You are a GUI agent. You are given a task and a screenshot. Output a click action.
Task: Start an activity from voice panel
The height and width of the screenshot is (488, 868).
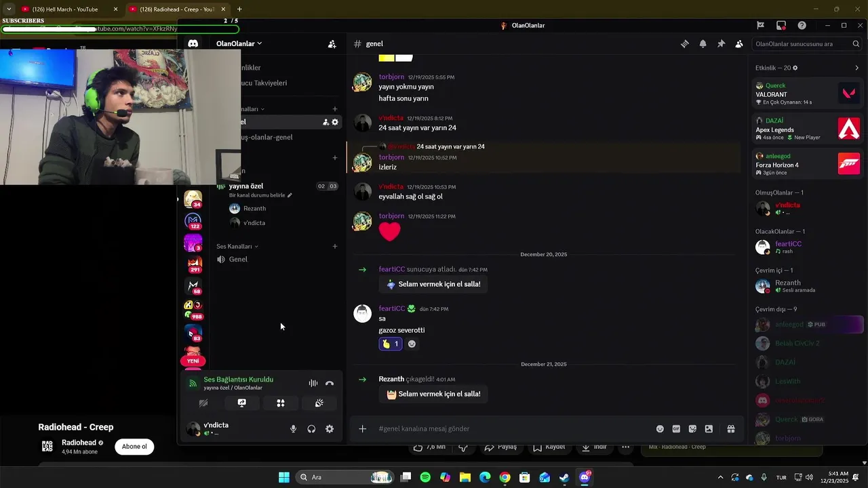tap(280, 403)
